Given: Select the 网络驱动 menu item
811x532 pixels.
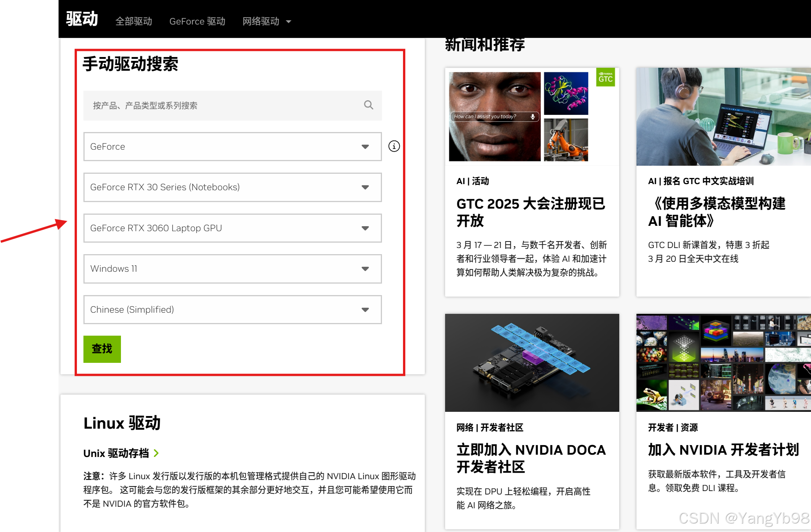Looking at the screenshot, I should point(261,21).
